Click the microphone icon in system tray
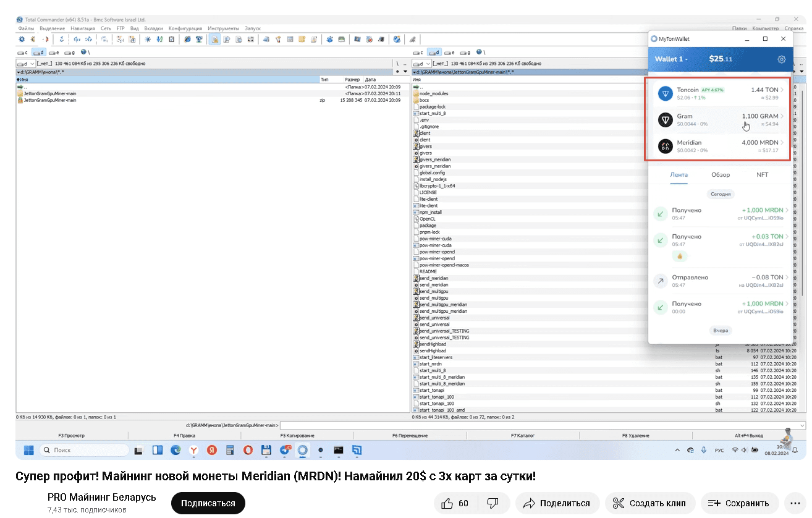This screenshot has height=518, width=812. (704, 451)
